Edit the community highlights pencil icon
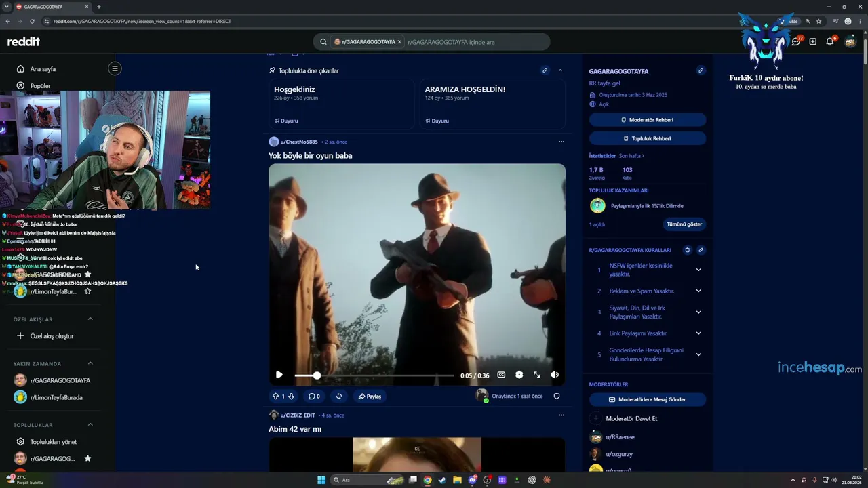This screenshot has width=868, height=488. point(545,70)
